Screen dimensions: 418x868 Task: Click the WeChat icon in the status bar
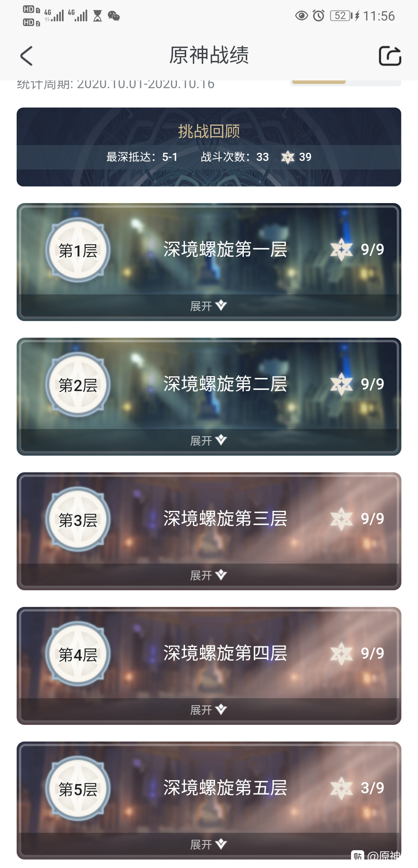[114, 16]
